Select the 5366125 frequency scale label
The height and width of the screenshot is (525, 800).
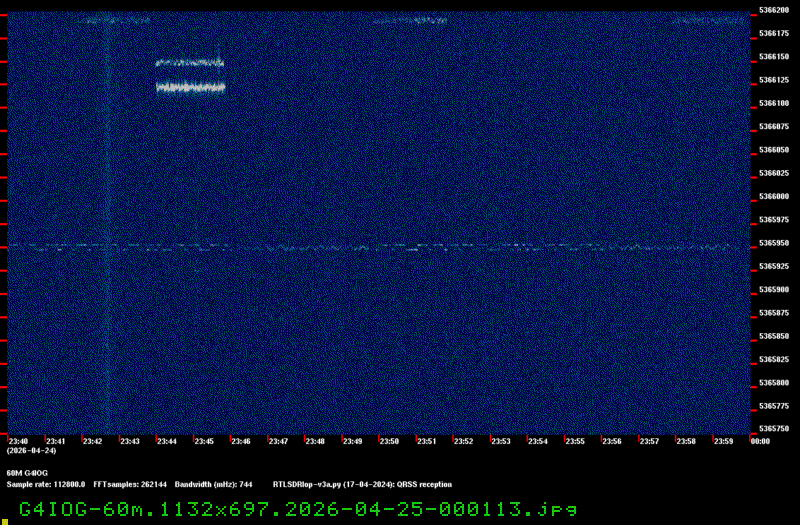[773, 80]
